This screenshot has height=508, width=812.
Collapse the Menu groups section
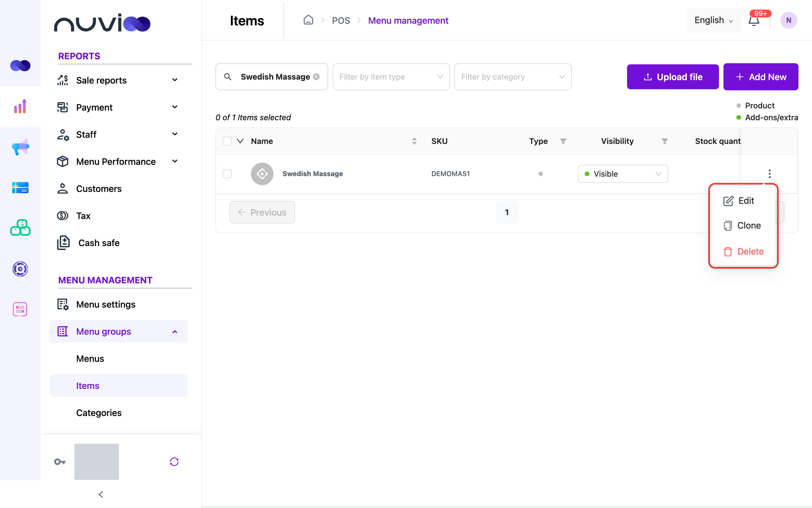(175, 332)
